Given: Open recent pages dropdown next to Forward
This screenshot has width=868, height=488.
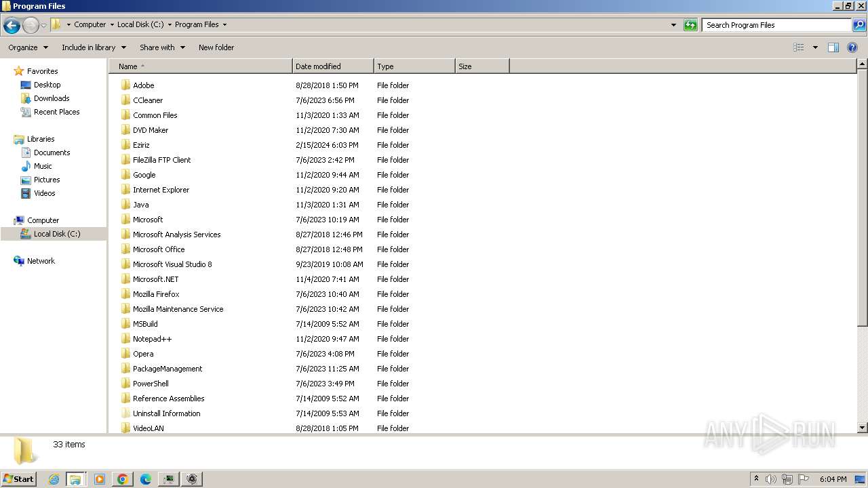Looking at the screenshot, I should coord(43,26).
